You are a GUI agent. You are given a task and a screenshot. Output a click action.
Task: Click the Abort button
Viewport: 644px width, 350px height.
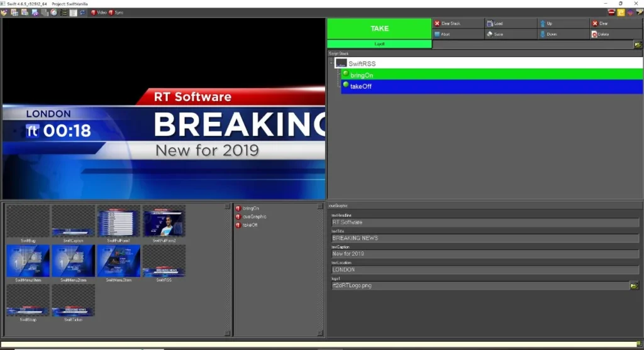tap(458, 34)
